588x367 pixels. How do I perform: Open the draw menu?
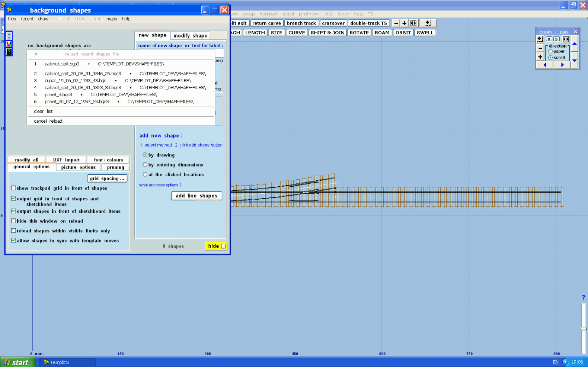pos(43,19)
